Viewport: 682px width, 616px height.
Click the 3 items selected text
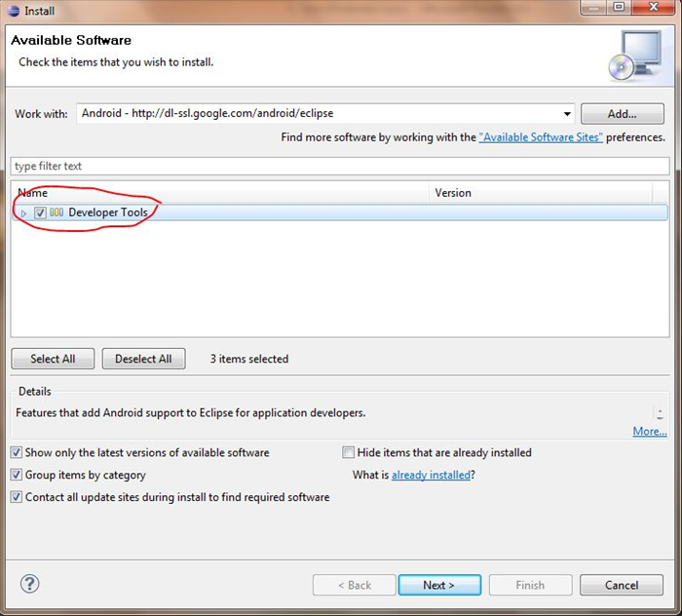pos(249,359)
